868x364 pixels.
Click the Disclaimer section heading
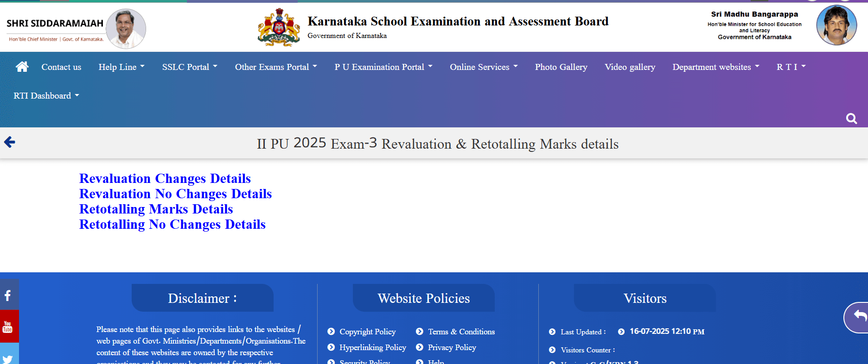pyautogui.click(x=203, y=298)
